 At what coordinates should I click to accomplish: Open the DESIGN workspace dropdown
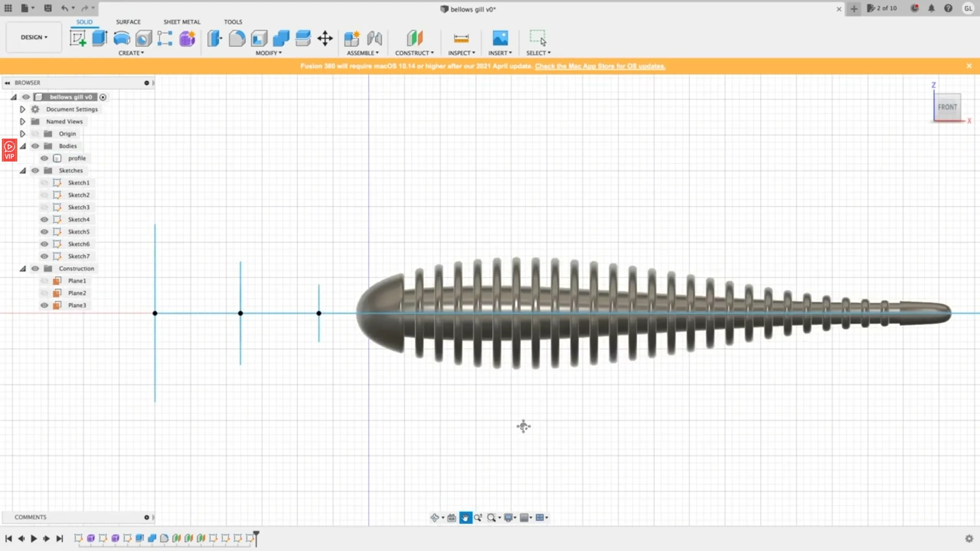34,37
